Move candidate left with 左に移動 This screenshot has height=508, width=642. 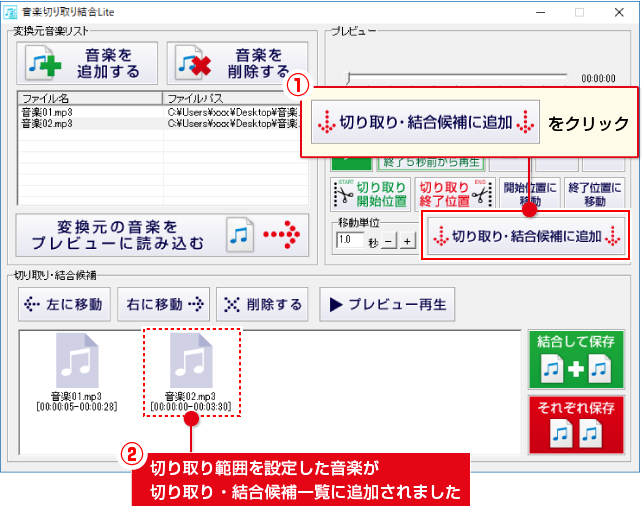pyautogui.click(x=64, y=305)
